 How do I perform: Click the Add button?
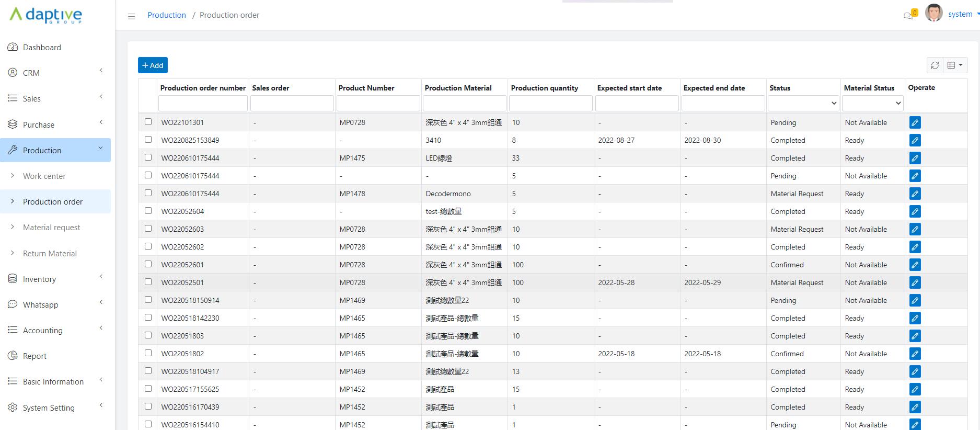[153, 65]
